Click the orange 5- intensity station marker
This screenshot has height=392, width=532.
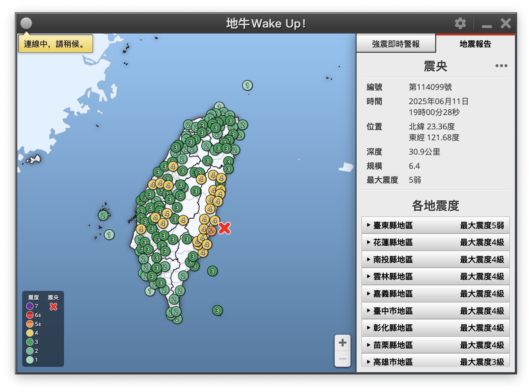point(211,231)
